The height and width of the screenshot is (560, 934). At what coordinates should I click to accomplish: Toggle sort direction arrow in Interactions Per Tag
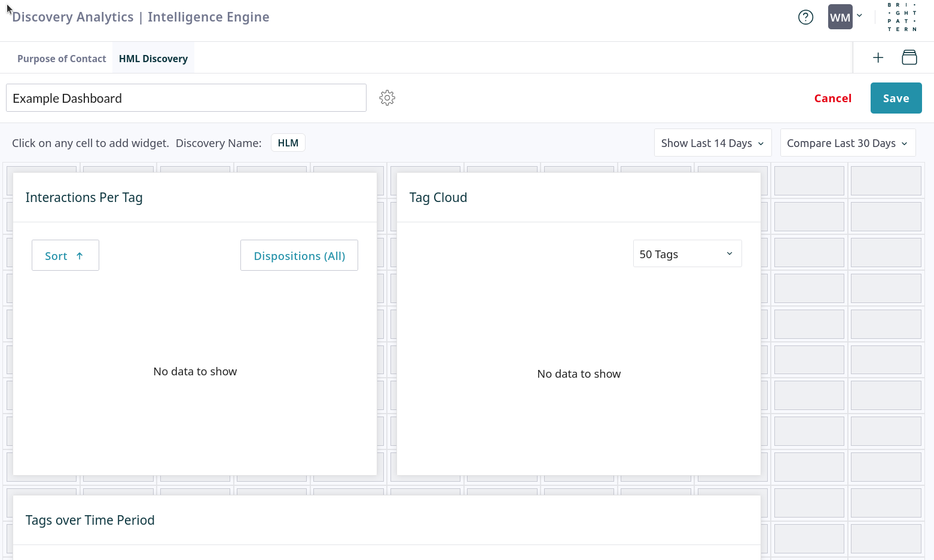coord(80,256)
